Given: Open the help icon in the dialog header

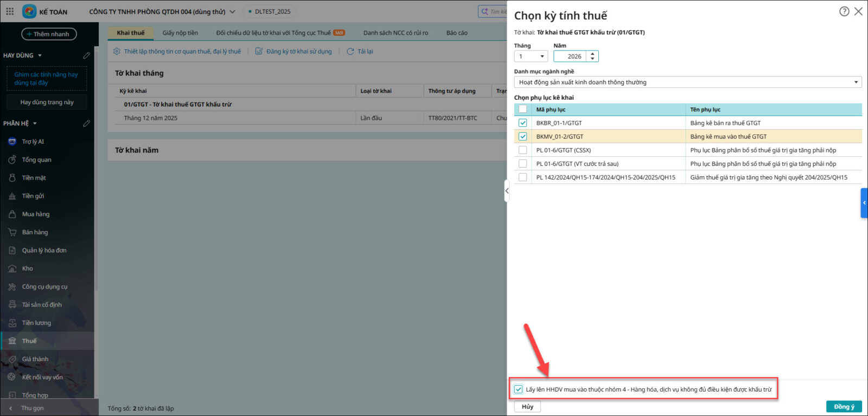Looking at the screenshot, I should pos(844,11).
